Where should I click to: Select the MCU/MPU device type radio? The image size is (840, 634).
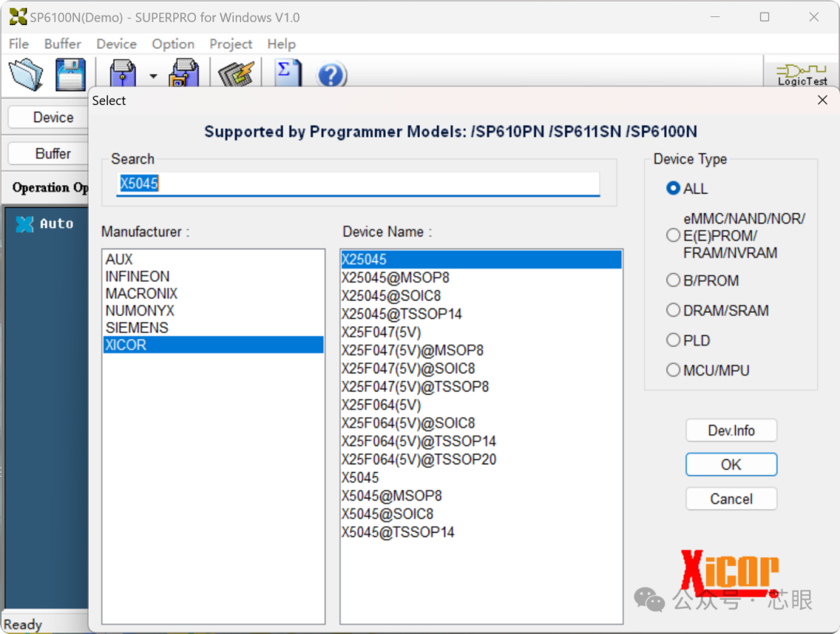674,370
